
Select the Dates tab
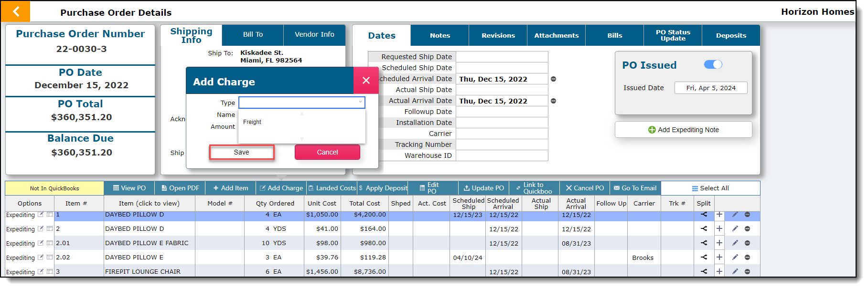click(381, 36)
